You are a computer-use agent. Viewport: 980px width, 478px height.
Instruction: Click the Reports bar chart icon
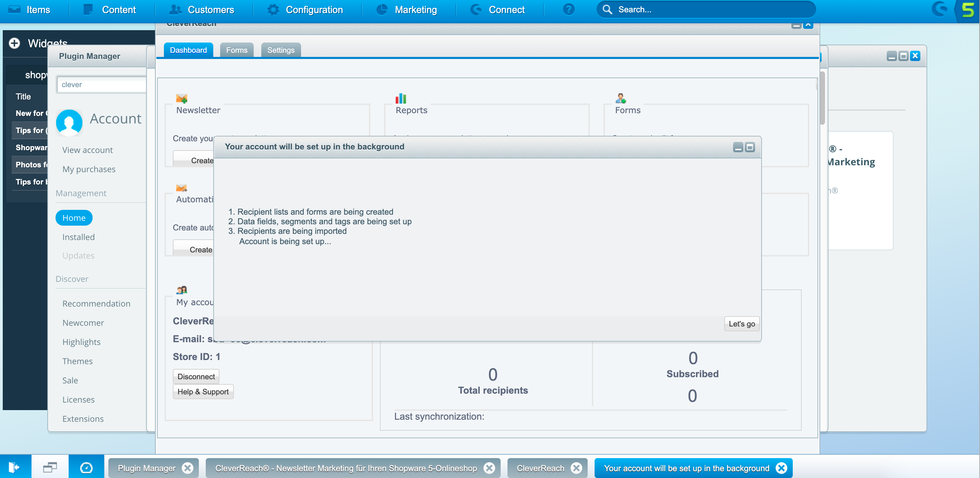pyautogui.click(x=401, y=98)
